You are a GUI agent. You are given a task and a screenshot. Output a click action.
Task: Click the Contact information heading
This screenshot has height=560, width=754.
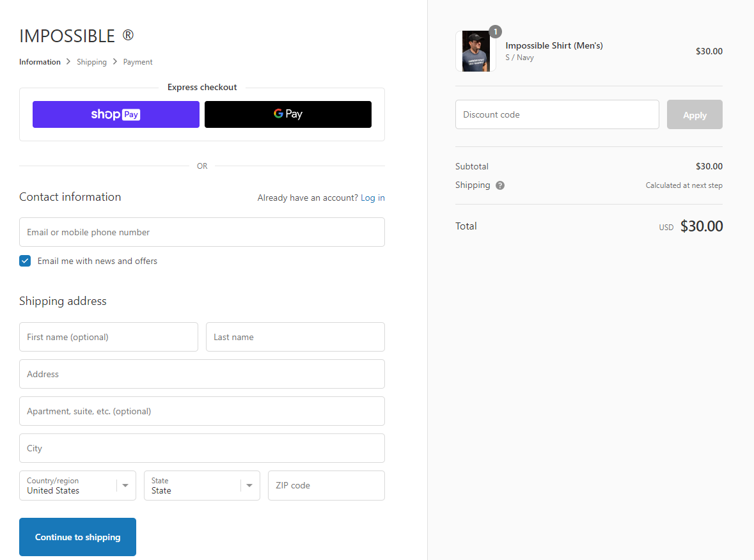[70, 197]
